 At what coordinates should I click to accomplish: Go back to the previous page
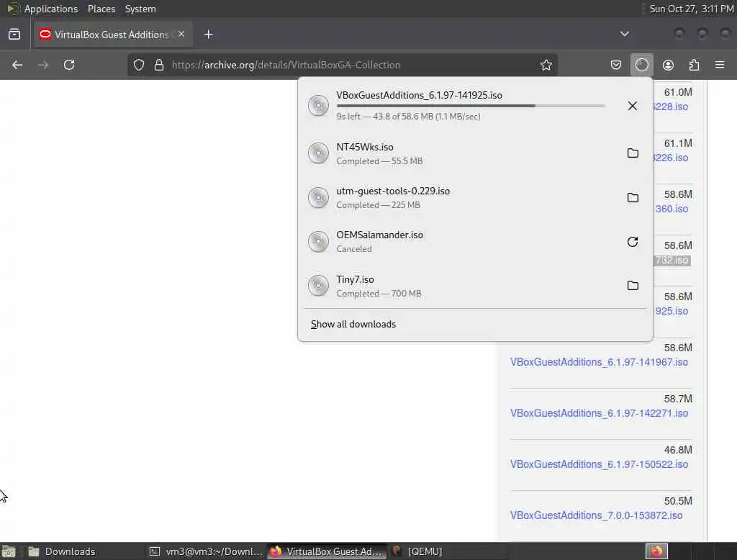17,65
